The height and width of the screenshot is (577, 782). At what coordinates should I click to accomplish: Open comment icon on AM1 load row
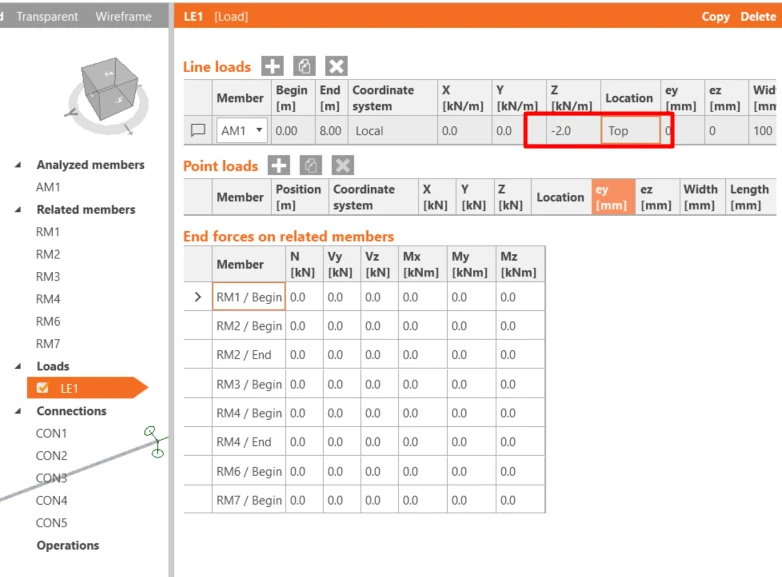(198, 131)
